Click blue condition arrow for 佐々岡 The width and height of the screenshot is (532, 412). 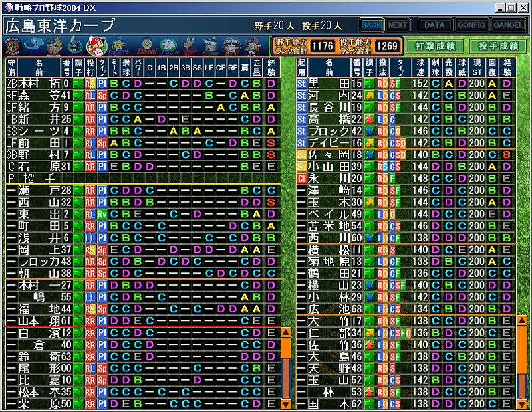click(370, 155)
